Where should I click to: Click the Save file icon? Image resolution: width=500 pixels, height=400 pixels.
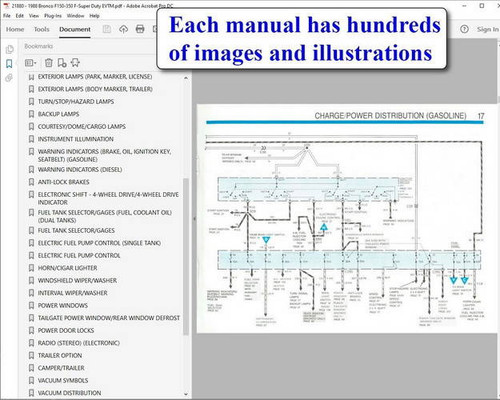click(x=107, y=29)
